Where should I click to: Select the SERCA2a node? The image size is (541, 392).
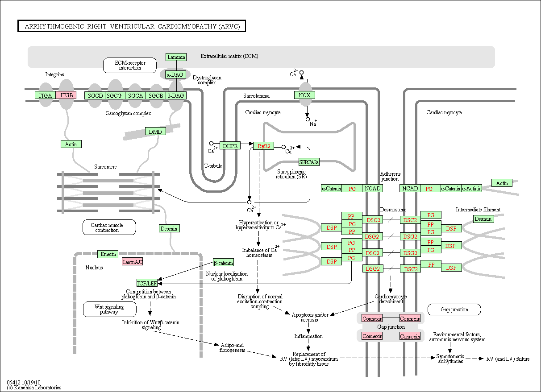pos(309,162)
